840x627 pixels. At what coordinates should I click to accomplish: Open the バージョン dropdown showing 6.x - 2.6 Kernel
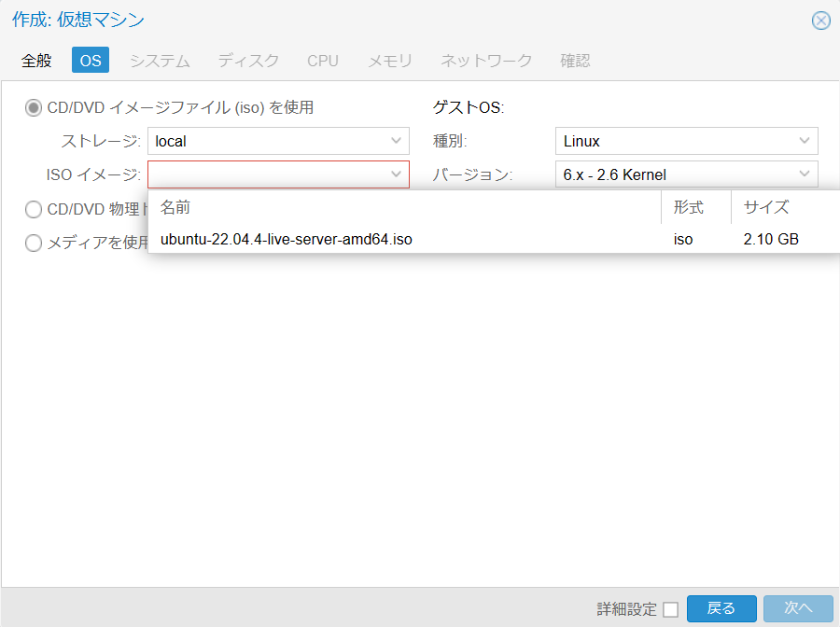pos(686,174)
